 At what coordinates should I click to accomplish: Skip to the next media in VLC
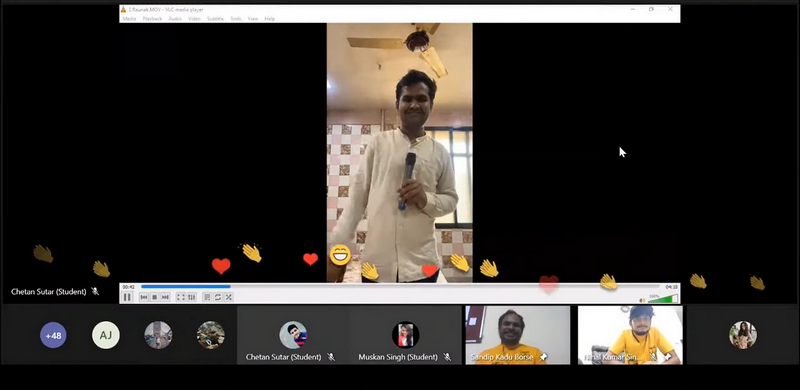point(165,297)
